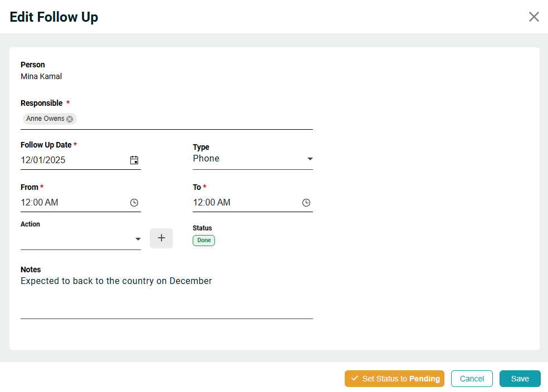Save the follow up changes
Screen dimensions: 548x392
tap(520, 379)
